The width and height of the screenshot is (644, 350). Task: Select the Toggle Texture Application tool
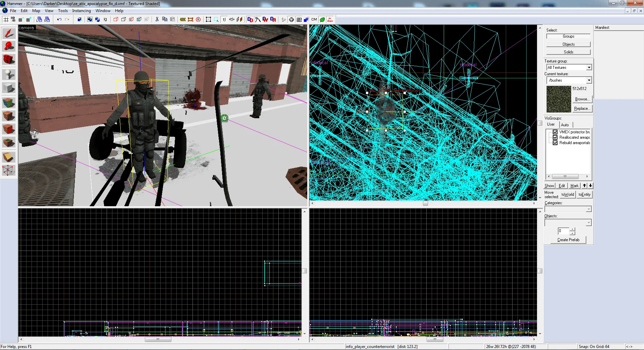(9, 102)
